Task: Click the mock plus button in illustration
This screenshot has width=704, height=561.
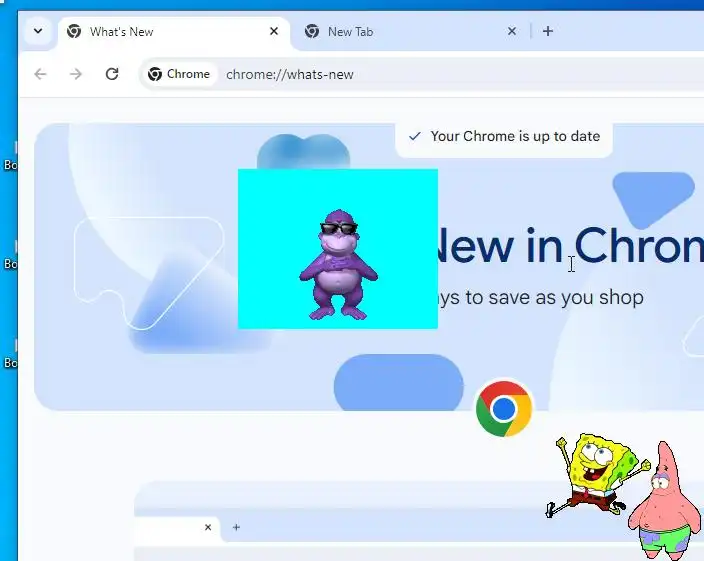Action: [236, 527]
